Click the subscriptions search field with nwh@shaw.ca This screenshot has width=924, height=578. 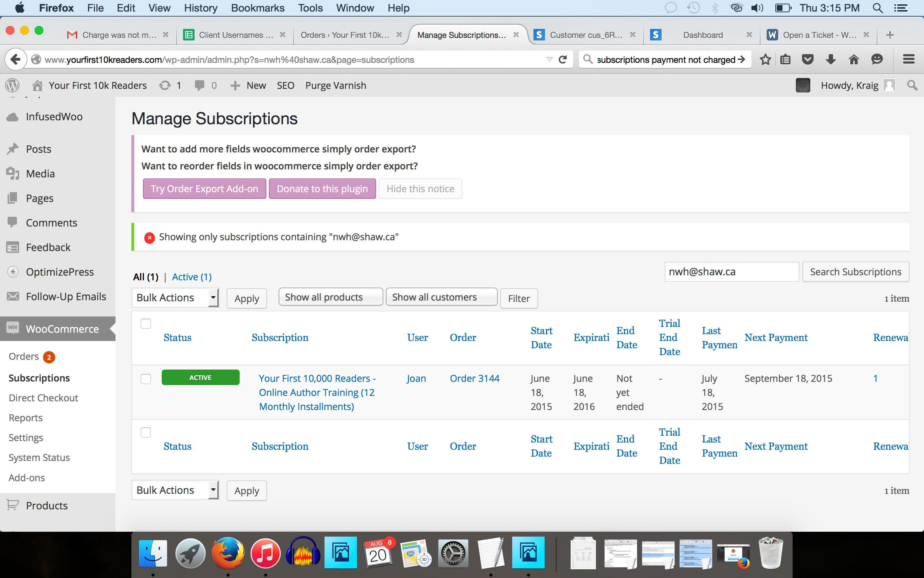click(x=732, y=272)
